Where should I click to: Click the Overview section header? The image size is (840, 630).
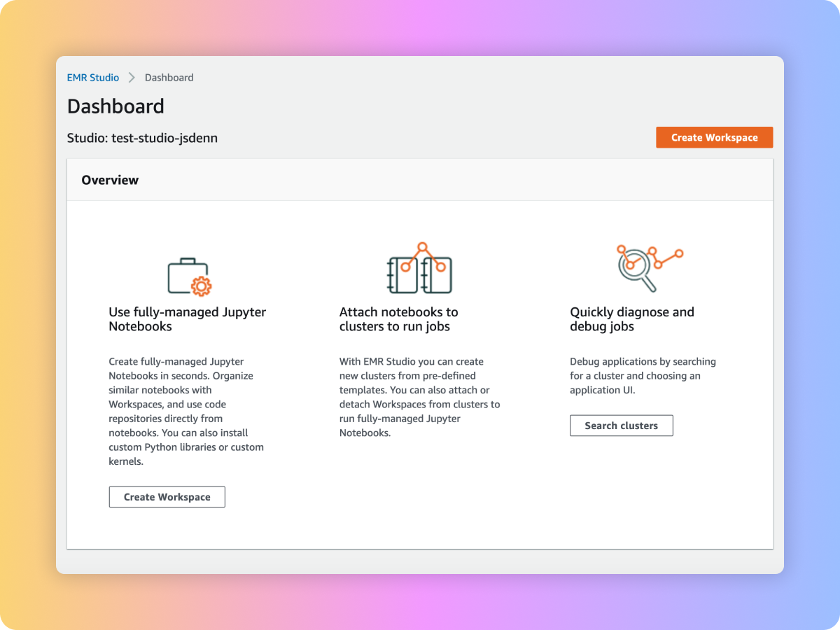(x=110, y=180)
